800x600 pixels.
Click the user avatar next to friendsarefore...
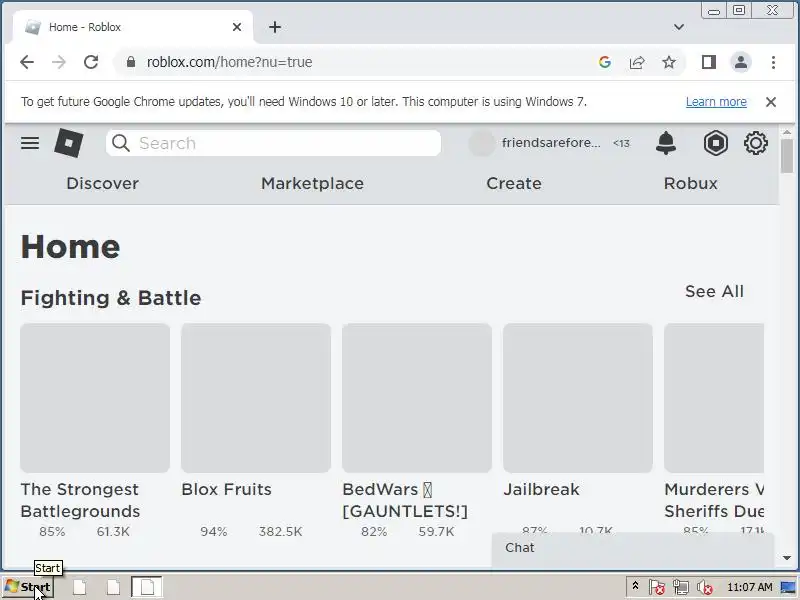[482, 143]
